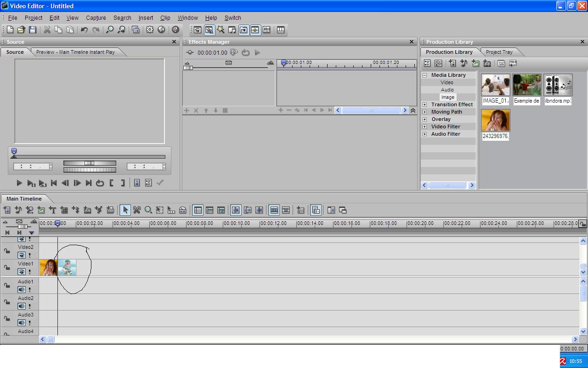Select the Insert Title (T) tool
This screenshot has width=588, height=368.
click(x=52, y=210)
